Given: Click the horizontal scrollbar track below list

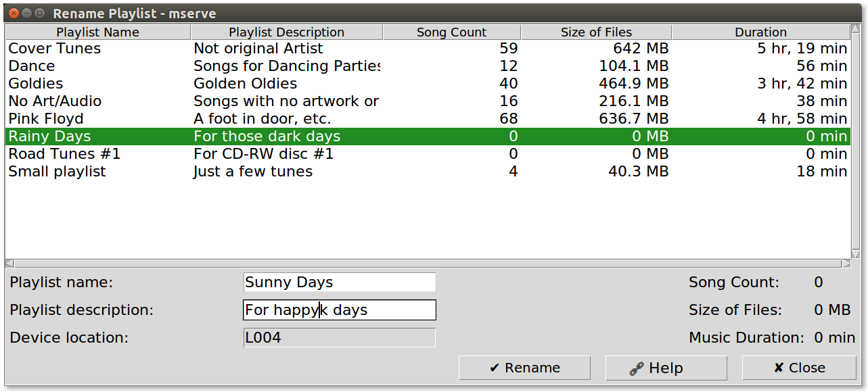Looking at the screenshot, I should (428, 264).
